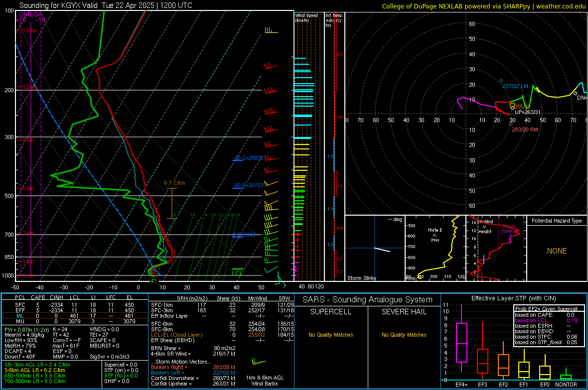The image size is (588, 390).
Task: Click the '9 km' height marker
Action: [28, 140]
